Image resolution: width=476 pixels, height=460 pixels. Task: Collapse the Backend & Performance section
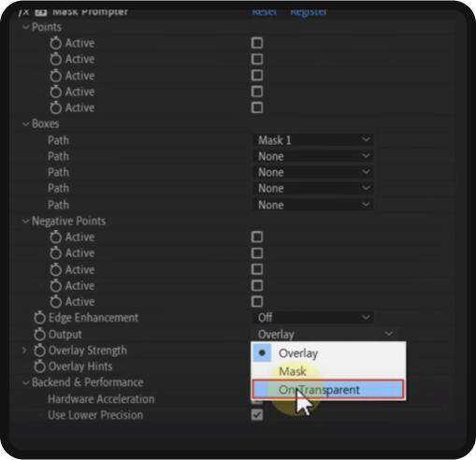pos(25,382)
